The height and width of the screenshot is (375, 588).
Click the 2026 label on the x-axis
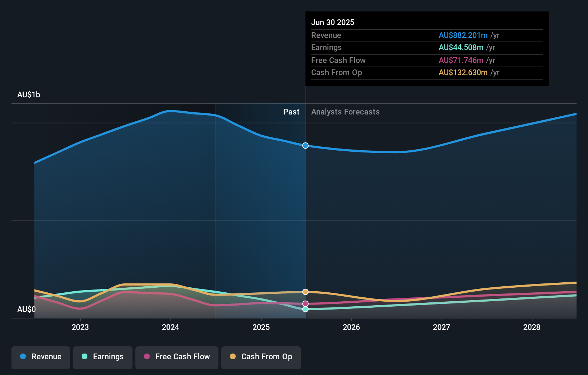coord(352,327)
